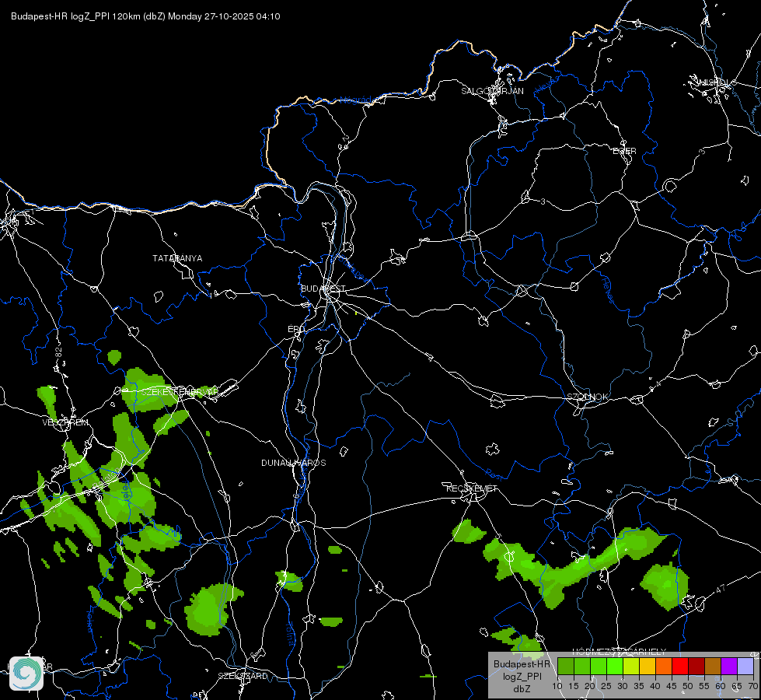The height and width of the screenshot is (700, 761).
Task: Select the 65-70 dBZ lavender swatch
Action: [745, 666]
